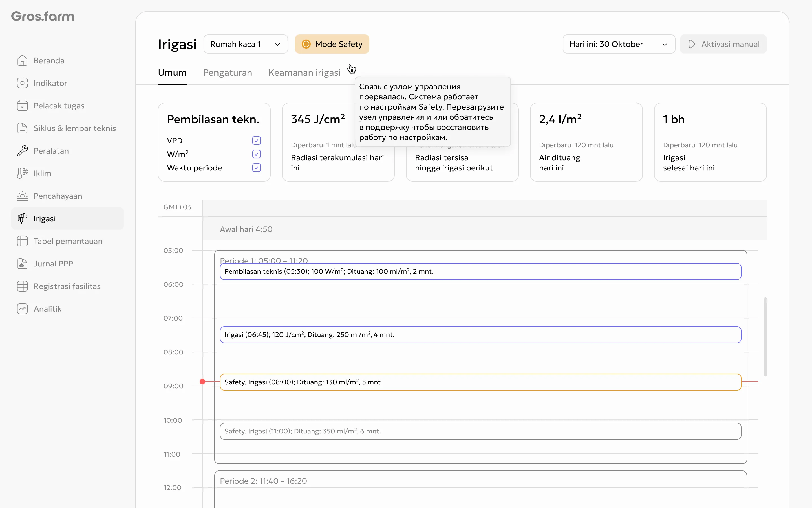Screen dimensions: 812x508
Task: Click the Periode 2: 11:40 – 16:20 header
Action: (x=263, y=481)
